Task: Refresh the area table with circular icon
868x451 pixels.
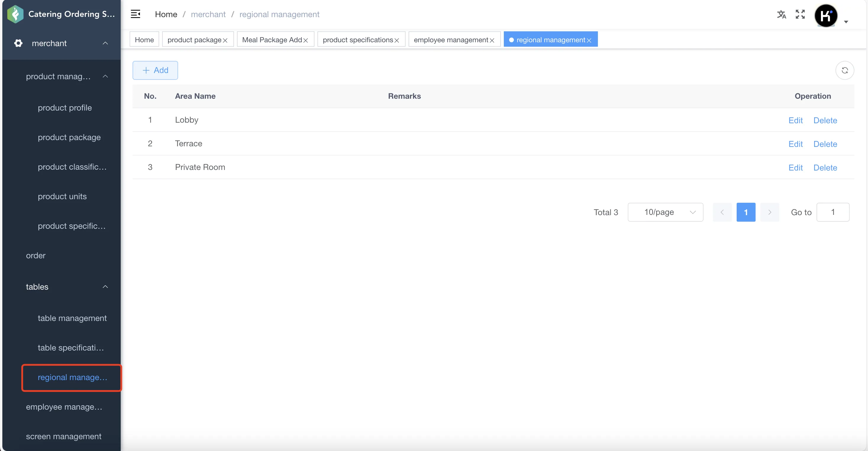Action: pyautogui.click(x=844, y=70)
